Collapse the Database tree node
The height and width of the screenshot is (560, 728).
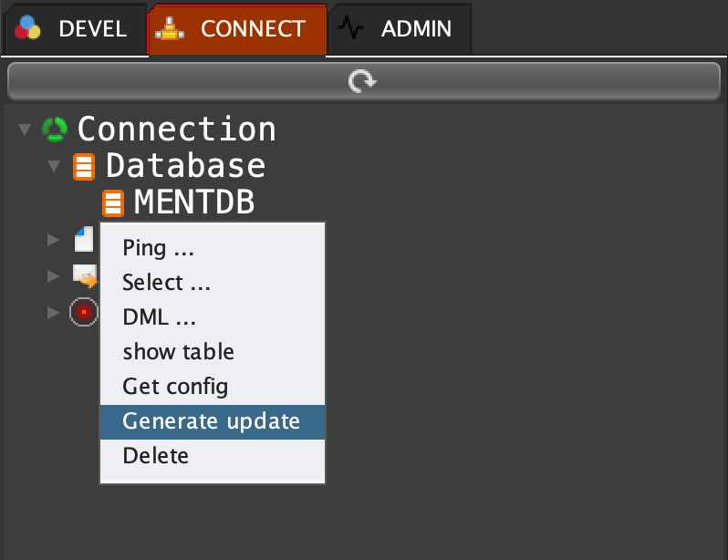[55, 167]
